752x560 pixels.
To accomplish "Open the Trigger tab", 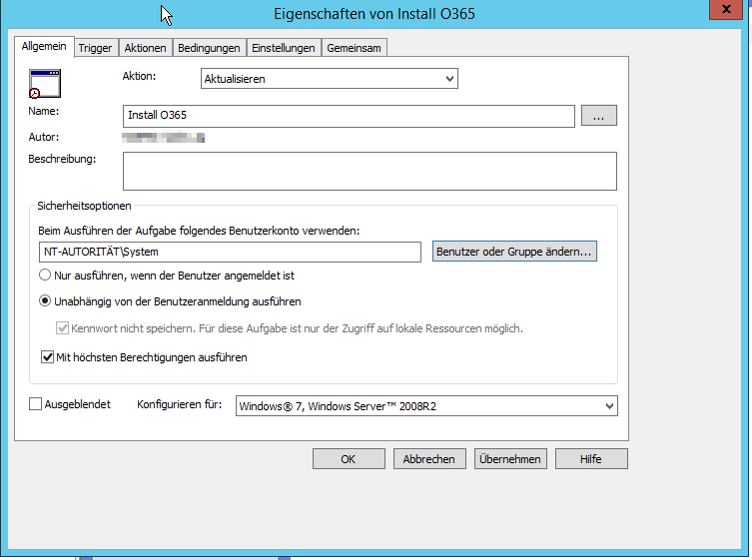I will click(95, 48).
